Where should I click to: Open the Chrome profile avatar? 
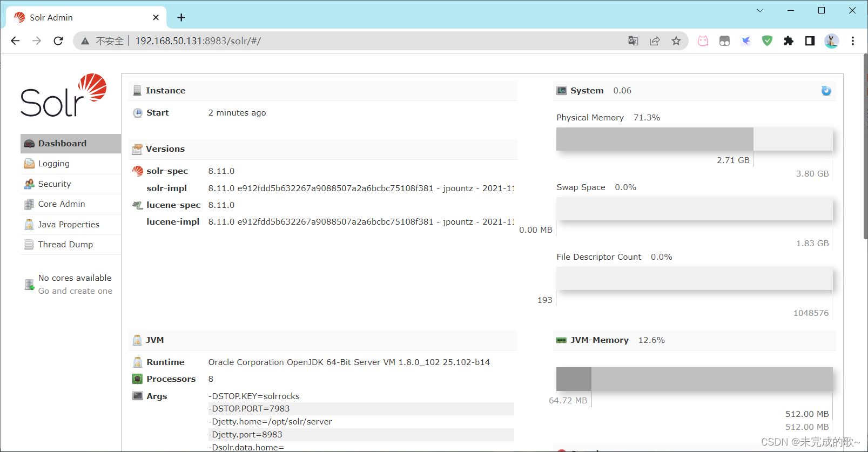[x=831, y=41]
